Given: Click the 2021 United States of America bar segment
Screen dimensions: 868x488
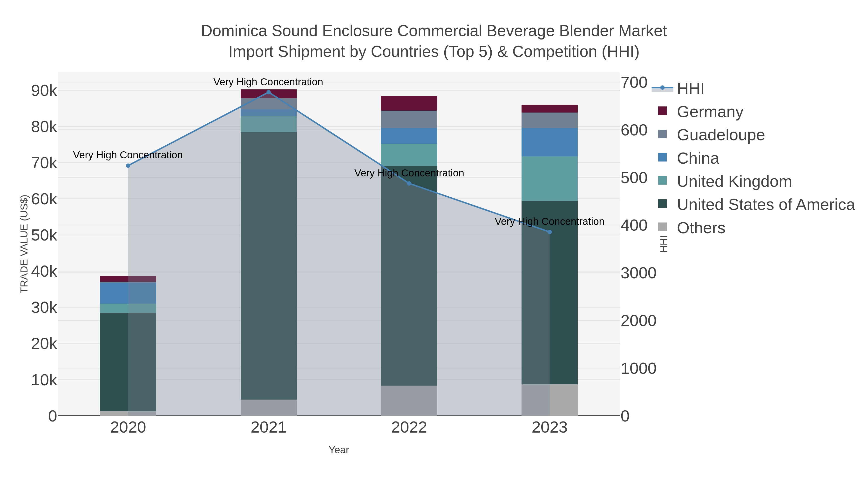Looking at the screenshot, I should pyautogui.click(x=269, y=266).
